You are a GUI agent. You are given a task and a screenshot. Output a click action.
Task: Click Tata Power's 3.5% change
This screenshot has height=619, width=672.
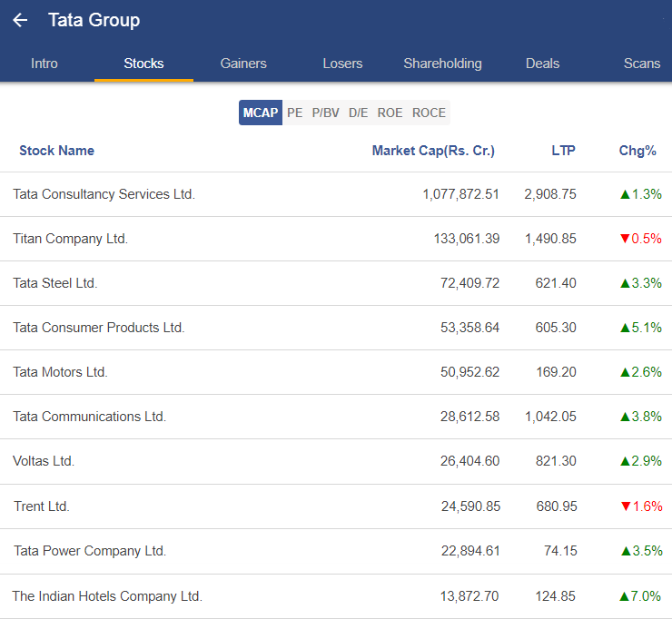pyautogui.click(x=641, y=551)
